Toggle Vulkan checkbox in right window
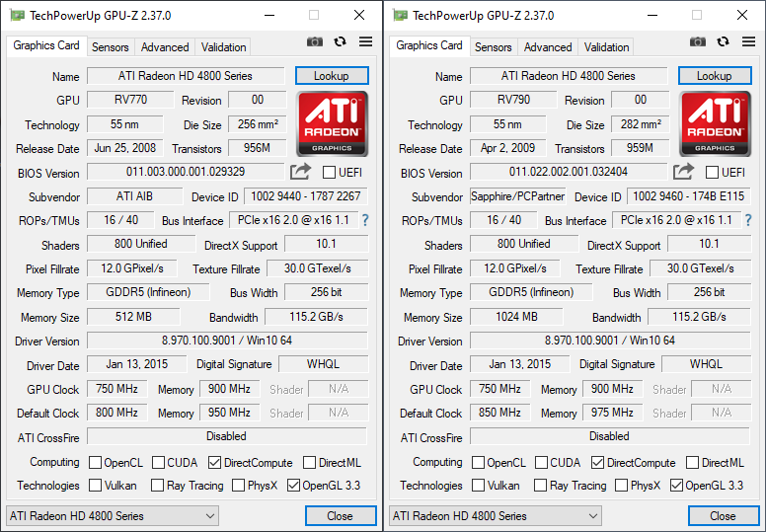The height and width of the screenshot is (532, 766). [479, 485]
